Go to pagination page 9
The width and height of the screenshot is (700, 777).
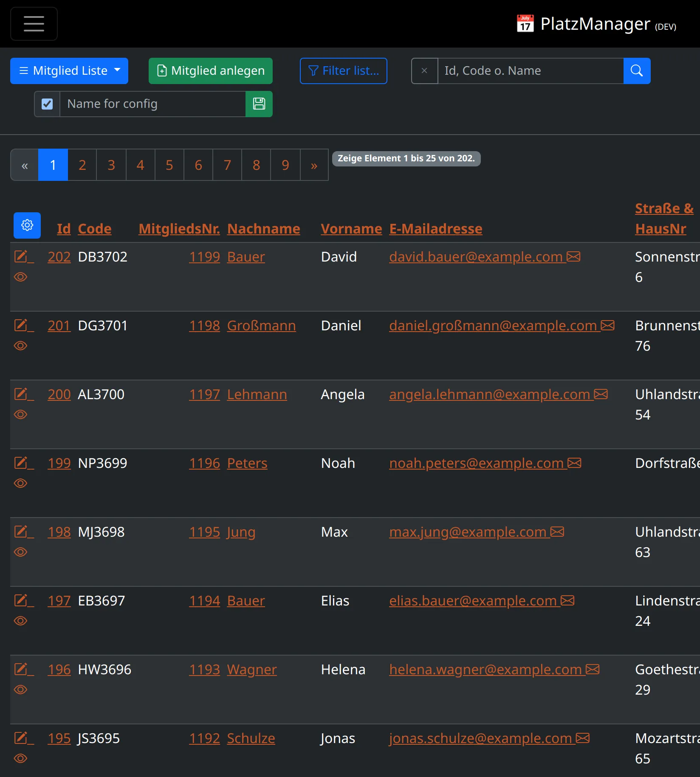click(285, 165)
